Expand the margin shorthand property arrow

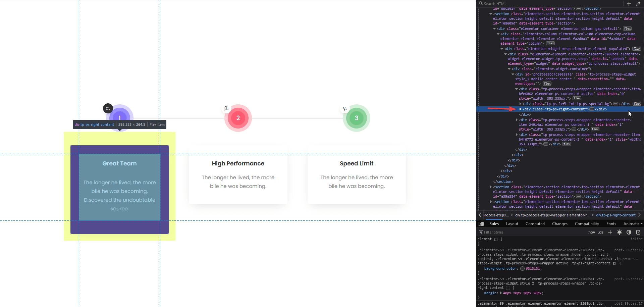tap(501, 293)
